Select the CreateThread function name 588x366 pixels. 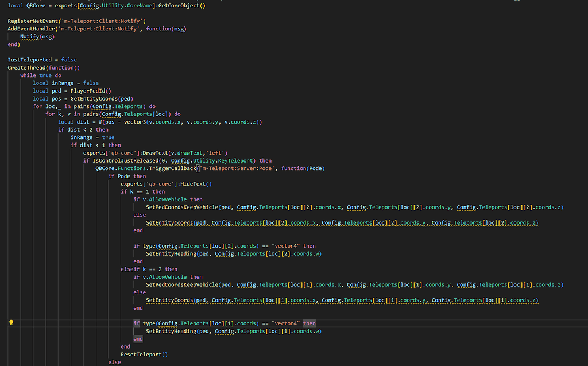[x=26, y=67]
